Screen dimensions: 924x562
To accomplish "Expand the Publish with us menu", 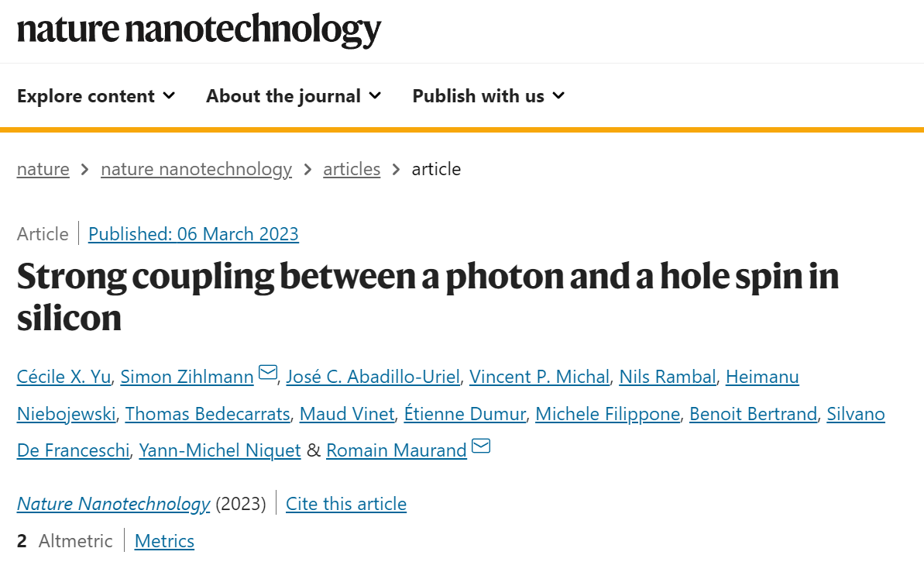I will 489,95.
